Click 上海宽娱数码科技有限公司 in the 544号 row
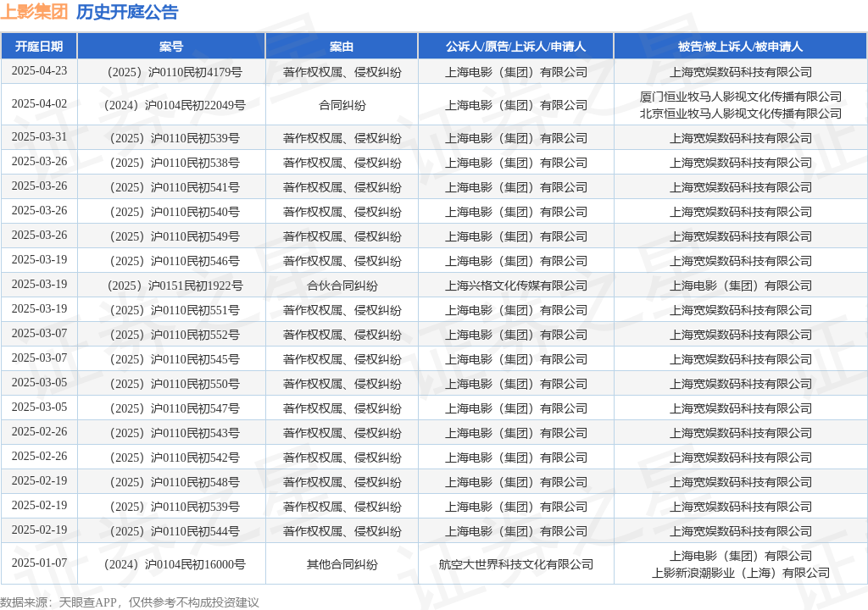This screenshot has width=868, height=610. pos(741,531)
